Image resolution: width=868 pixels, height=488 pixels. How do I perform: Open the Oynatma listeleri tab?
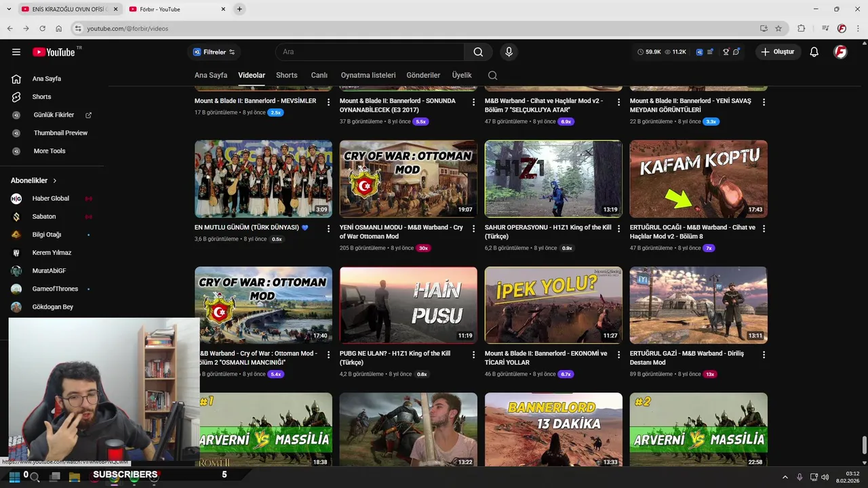(368, 75)
